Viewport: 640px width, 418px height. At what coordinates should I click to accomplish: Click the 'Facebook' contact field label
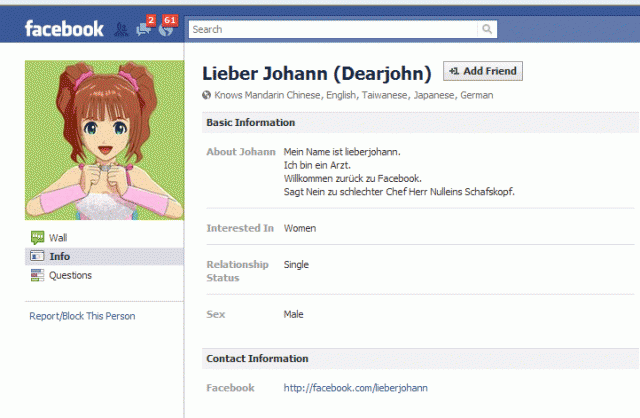pyautogui.click(x=230, y=388)
